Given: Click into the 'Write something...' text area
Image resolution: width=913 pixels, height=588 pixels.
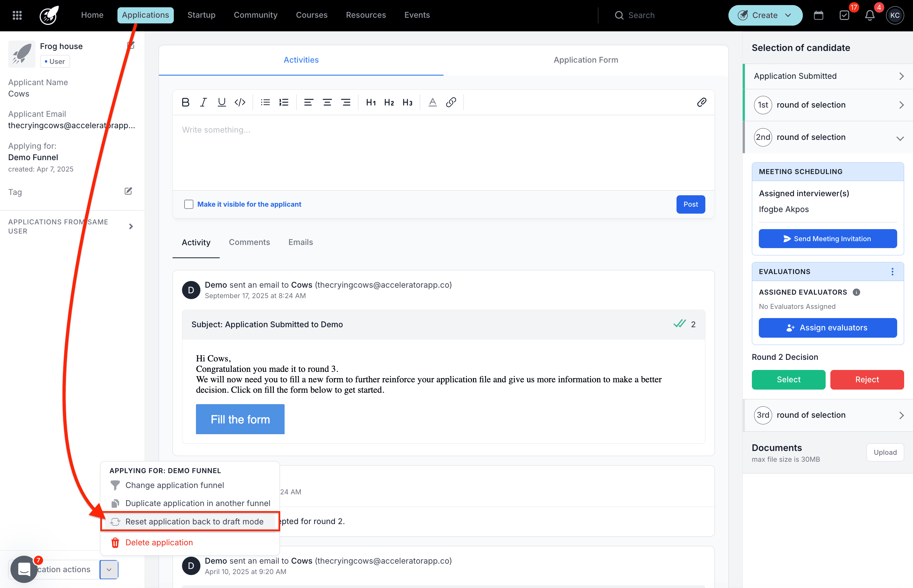Looking at the screenshot, I should pyautogui.click(x=443, y=153).
